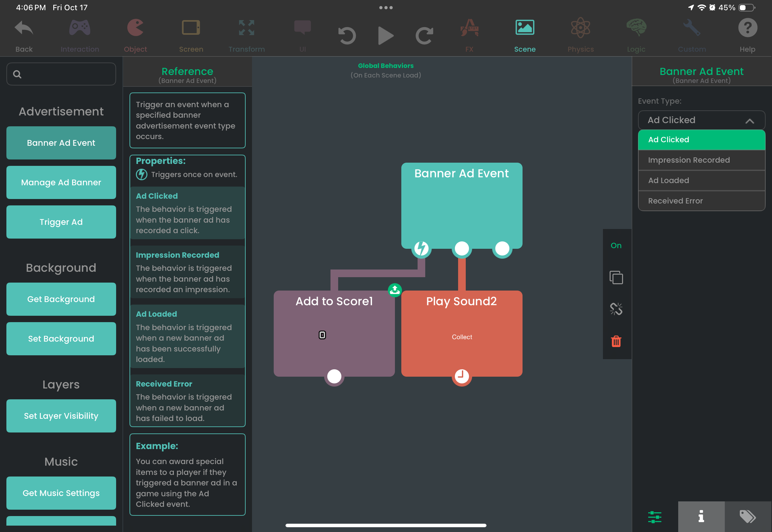Image resolution: width=772 pixels, height=532 pixels.
Task: Click the unlink connections icon
Action: pos(616,309)
